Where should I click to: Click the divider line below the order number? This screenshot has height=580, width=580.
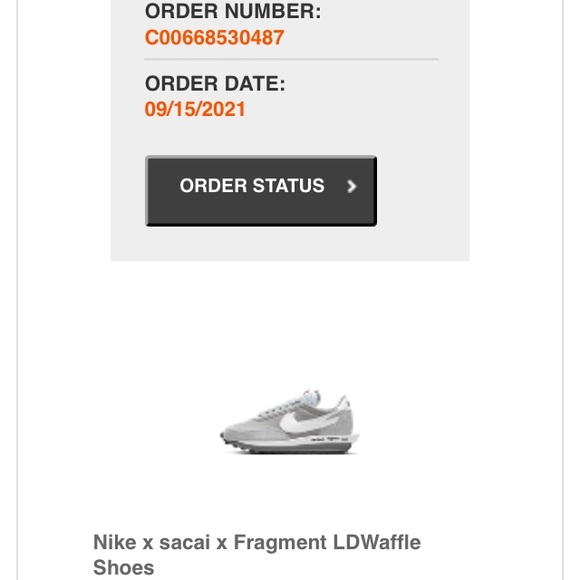coord(291,59)
